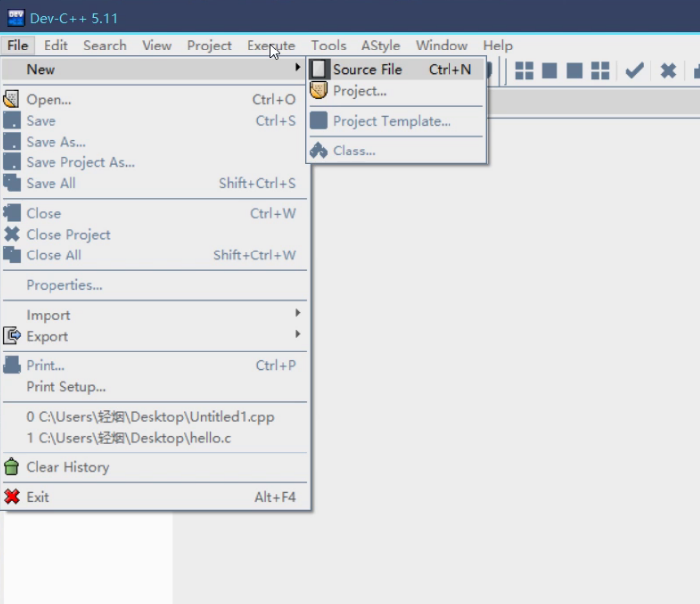Screen dimensions: 700x604
Task: Click the Export icon in File menu
Action: pyautogui.click(x=12, y=336)
